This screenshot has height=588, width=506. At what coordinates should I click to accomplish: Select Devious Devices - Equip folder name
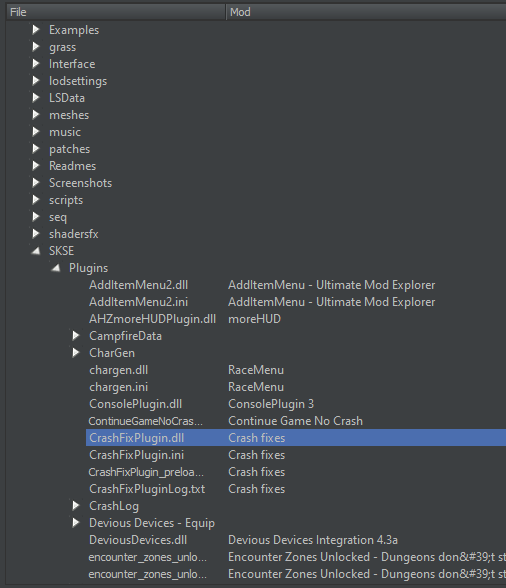pyautogui.click(x=152, y=523)
